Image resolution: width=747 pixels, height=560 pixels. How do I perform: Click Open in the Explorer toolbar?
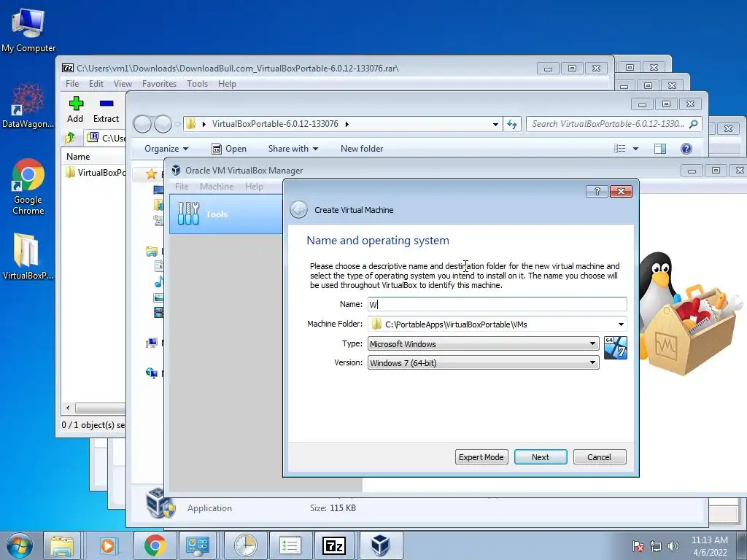(x=229, y=149)
